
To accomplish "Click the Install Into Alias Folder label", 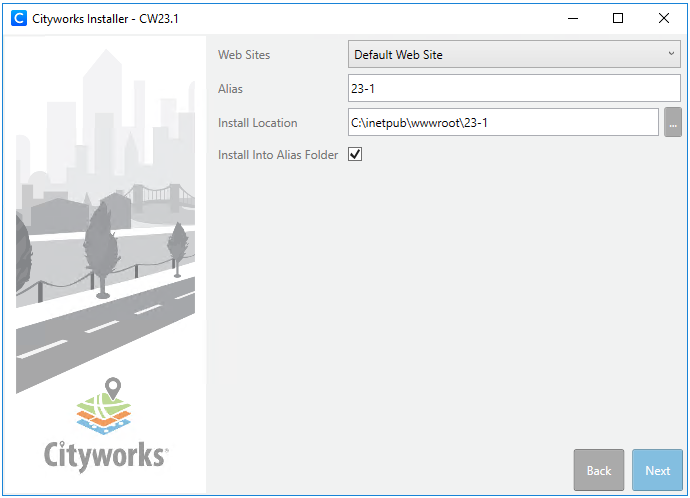I will coord(278,155).
